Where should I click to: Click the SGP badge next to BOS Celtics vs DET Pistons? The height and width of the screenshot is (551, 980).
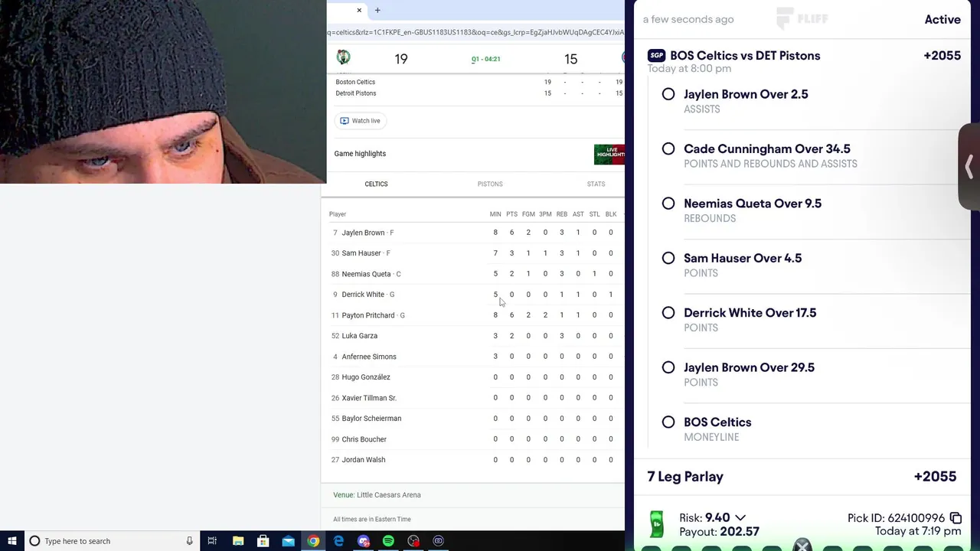pyautogui.click(x=656, y=55)
